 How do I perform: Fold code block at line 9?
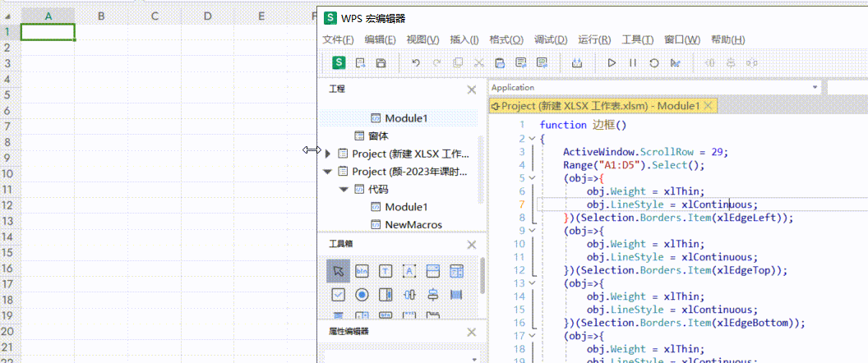[x=533, y=231]
